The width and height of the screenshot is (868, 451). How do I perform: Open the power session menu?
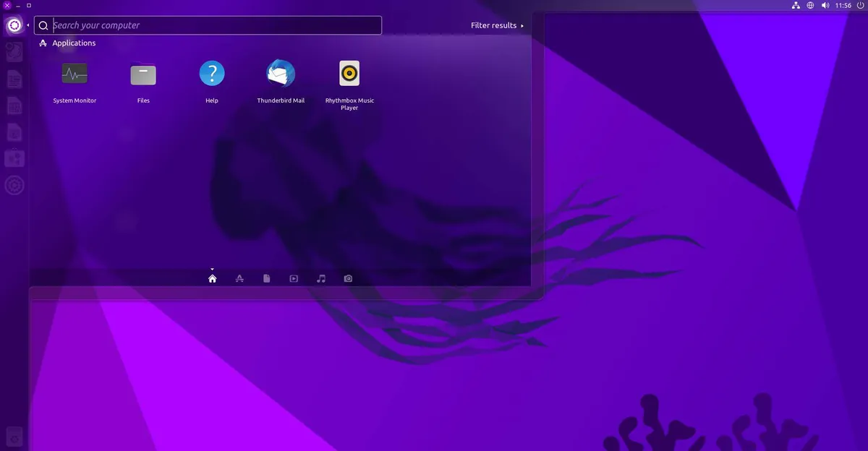(x=860, y=5)
